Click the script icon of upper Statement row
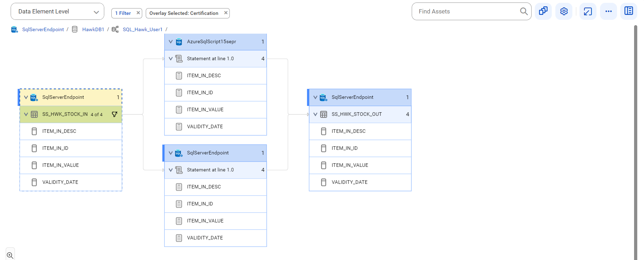644x260 pixels. tap(179, 59)
